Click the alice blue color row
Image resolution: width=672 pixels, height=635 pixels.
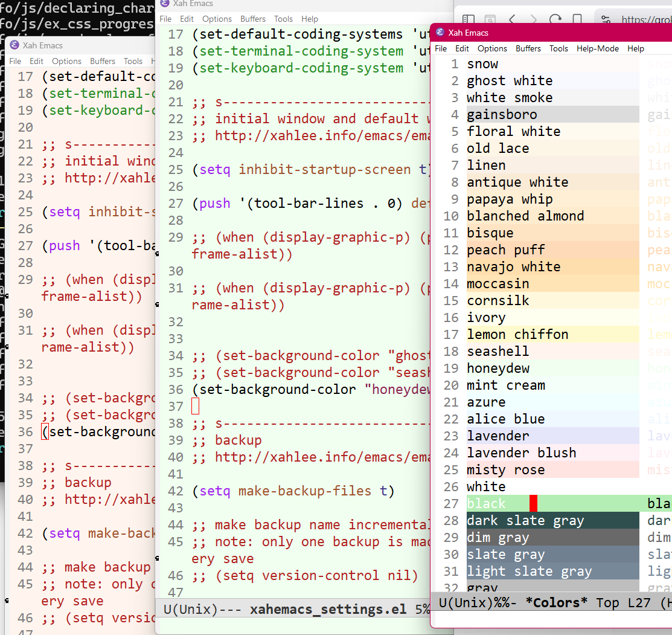553,419
